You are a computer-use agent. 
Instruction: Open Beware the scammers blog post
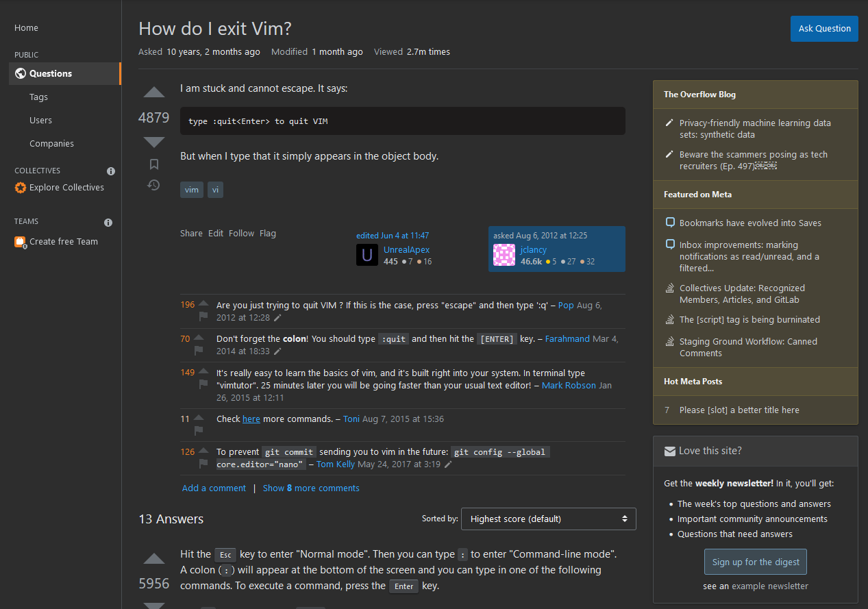pos(754,160)
